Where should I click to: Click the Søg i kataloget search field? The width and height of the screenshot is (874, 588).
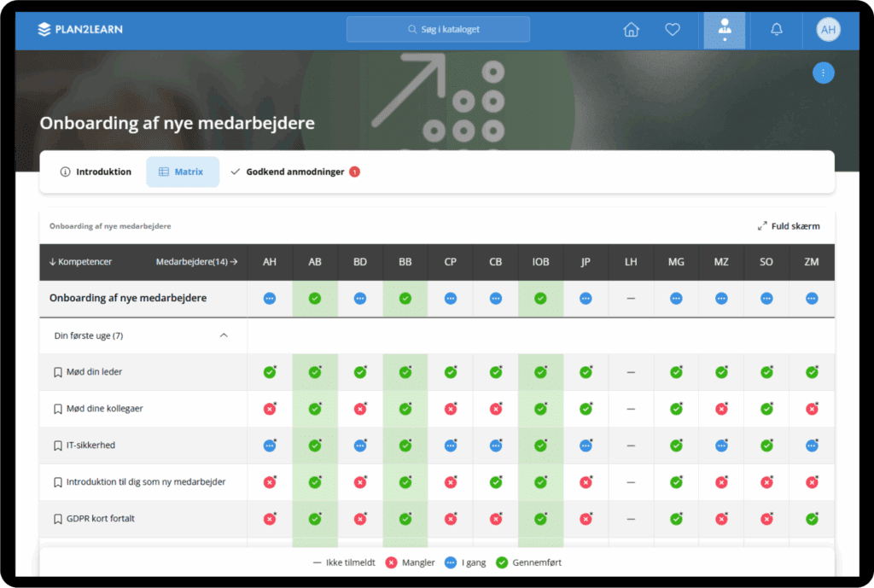click(438, 29)
